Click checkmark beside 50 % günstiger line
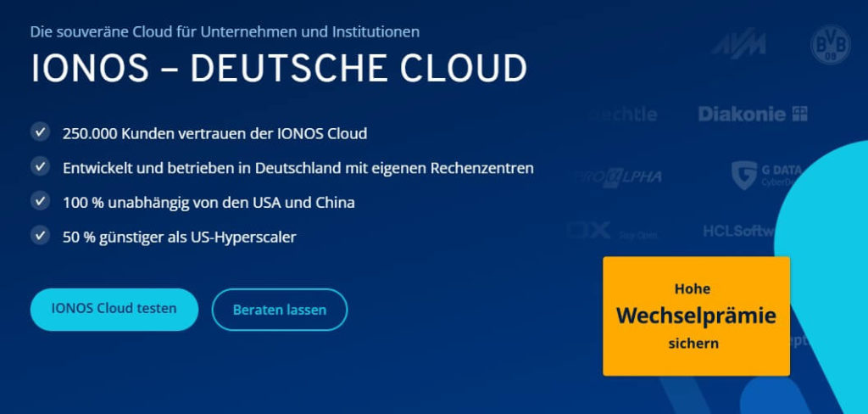Viewport: 868px width, 414px height. (40, 236)
